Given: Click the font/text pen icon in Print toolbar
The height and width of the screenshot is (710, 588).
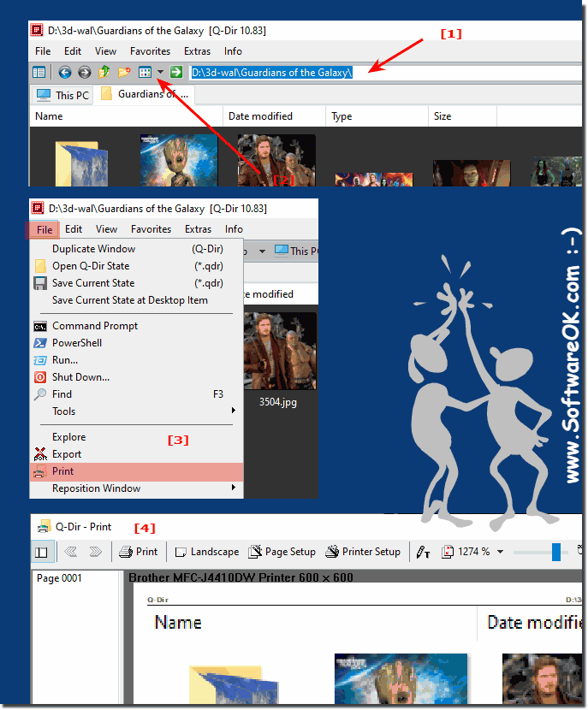Looking at the screenshot, I should [x=423, y=552].
